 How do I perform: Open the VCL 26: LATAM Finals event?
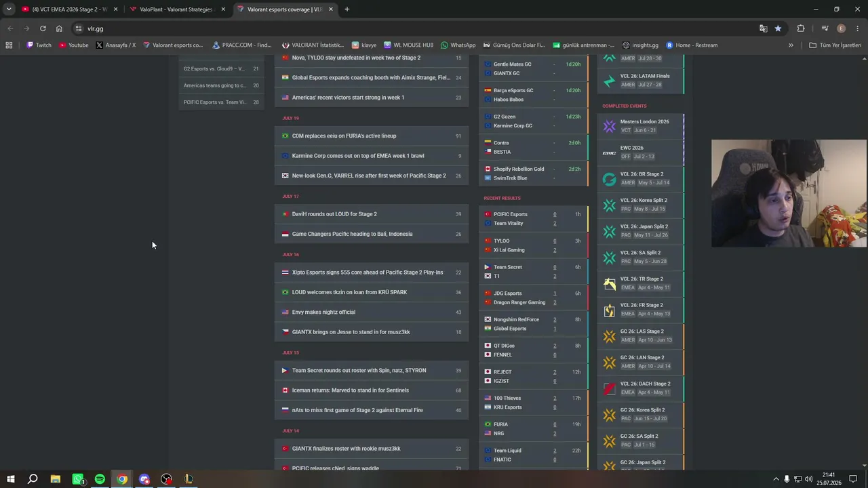click(641, 80)
